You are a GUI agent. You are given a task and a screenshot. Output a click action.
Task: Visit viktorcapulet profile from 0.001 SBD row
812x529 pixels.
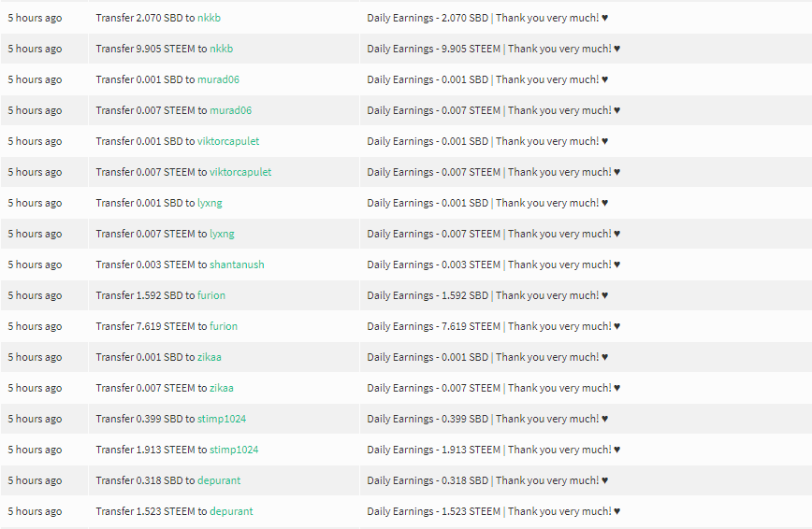[228, 141]
